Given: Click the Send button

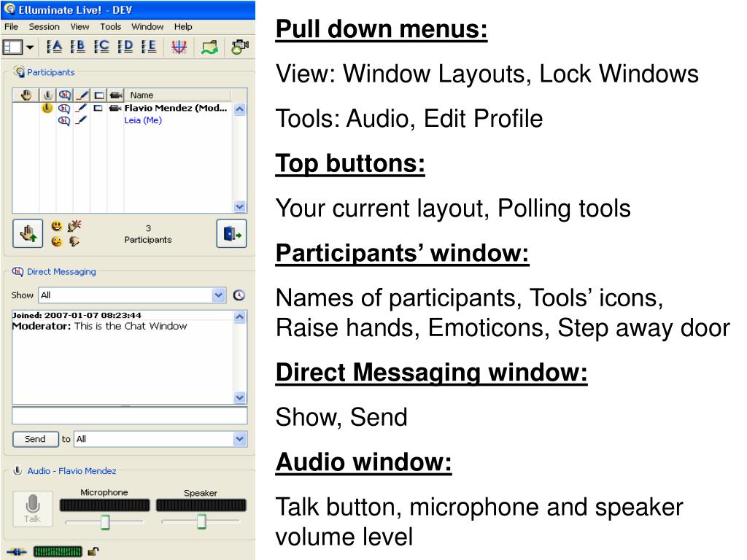Looking at the screenshot, I should 35,439.
